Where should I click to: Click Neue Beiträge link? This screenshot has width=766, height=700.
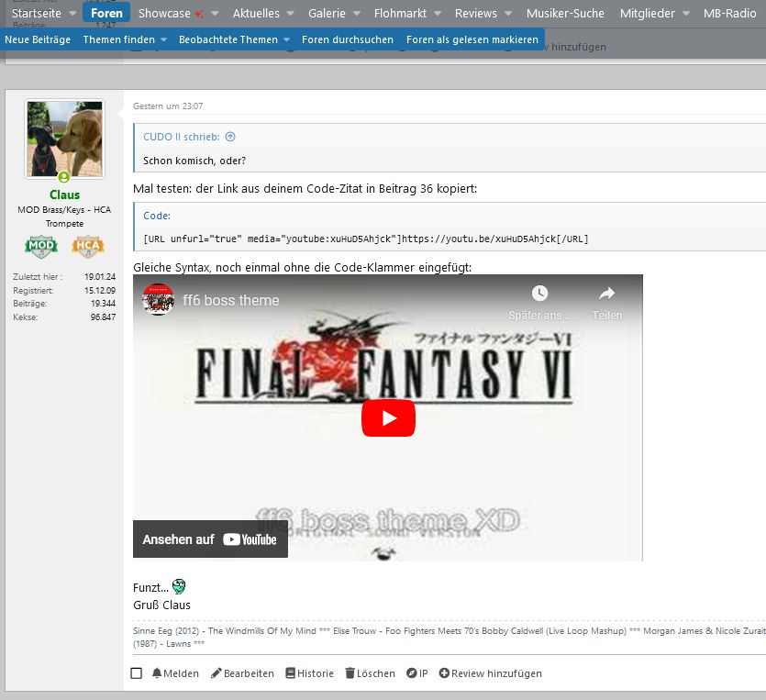tap(38, 39)
